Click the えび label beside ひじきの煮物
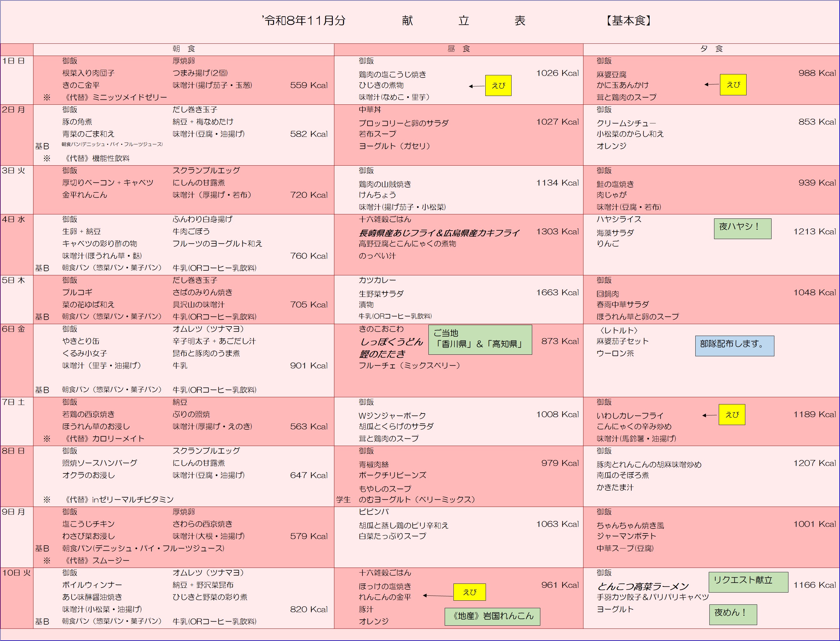 coord(498,85)
